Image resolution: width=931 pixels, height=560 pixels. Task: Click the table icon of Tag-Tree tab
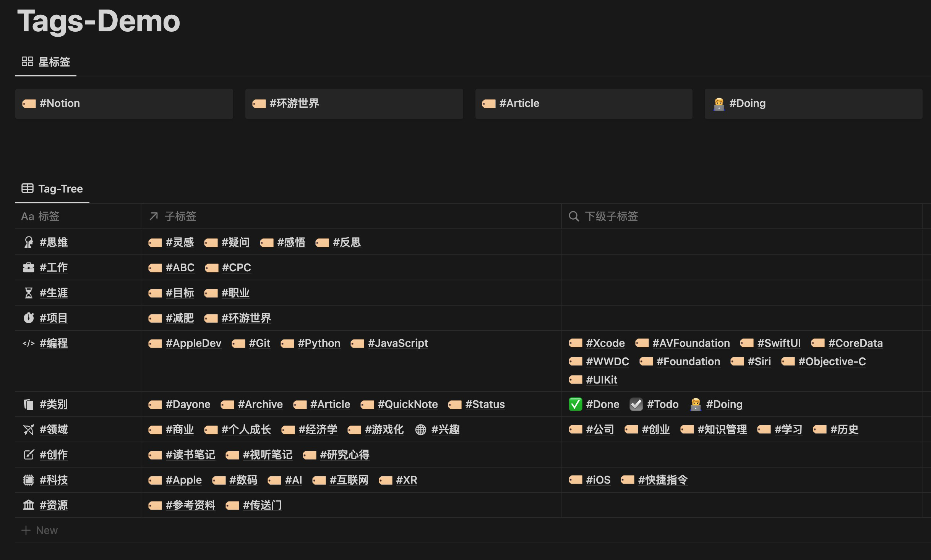(28, 188)
